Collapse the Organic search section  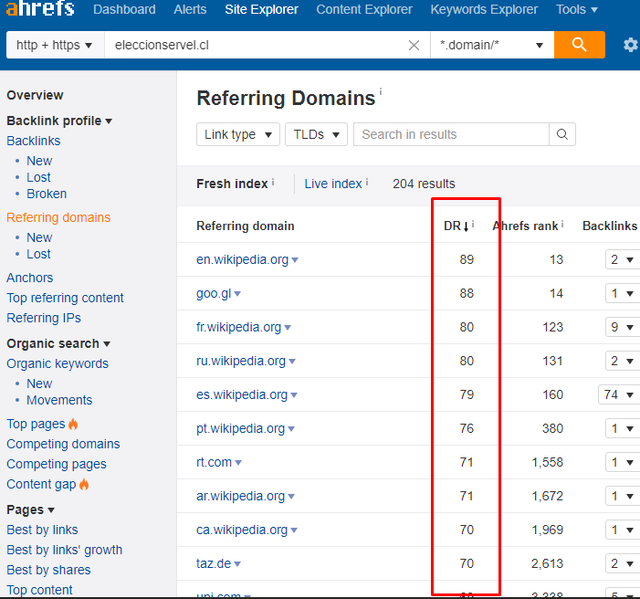pyautogui.click(x=58, y=344)
